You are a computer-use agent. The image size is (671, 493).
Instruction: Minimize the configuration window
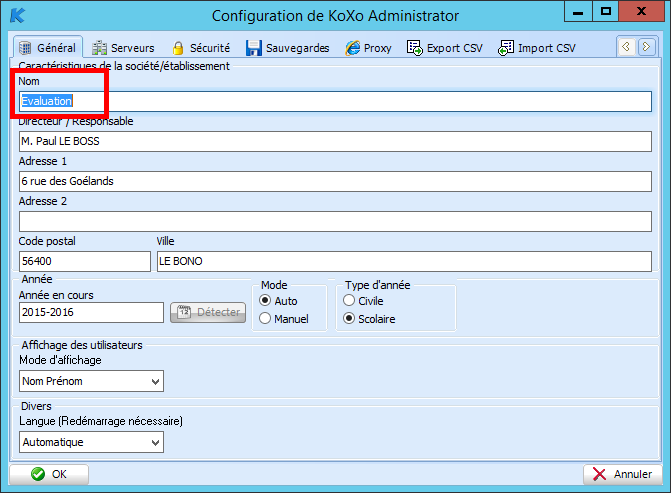point(578,11)
